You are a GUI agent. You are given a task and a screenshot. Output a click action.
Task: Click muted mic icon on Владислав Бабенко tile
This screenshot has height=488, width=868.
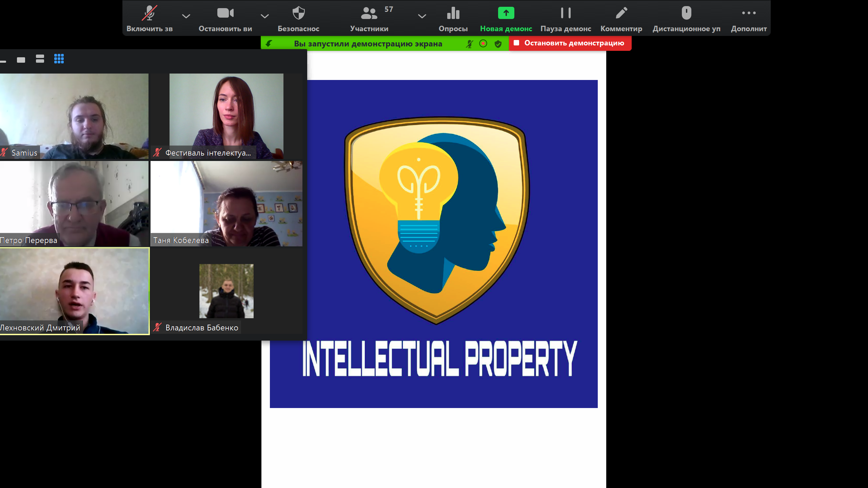click(157, 327)
